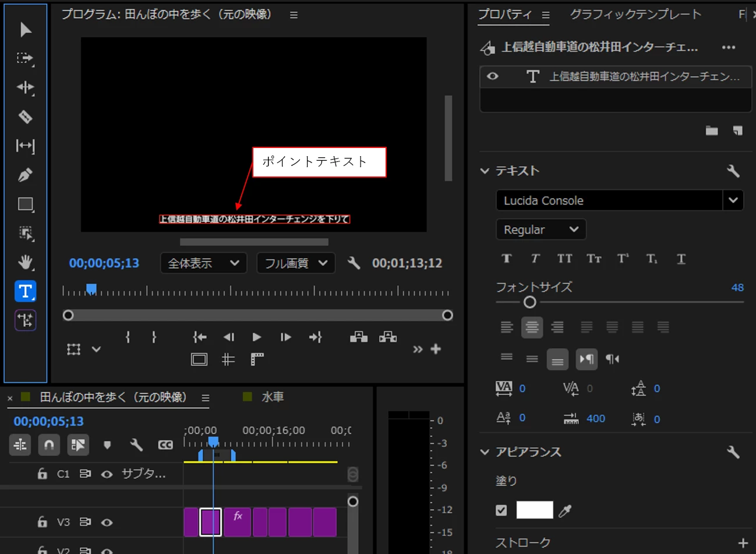756x554 pixels.
Task: Step forward one frame
Action: coord(285,337)
